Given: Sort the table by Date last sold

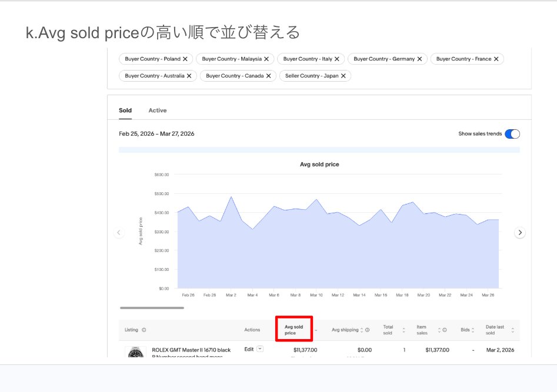Looking at the screenshot, I should pyautogui.click(x=512, y=330).
